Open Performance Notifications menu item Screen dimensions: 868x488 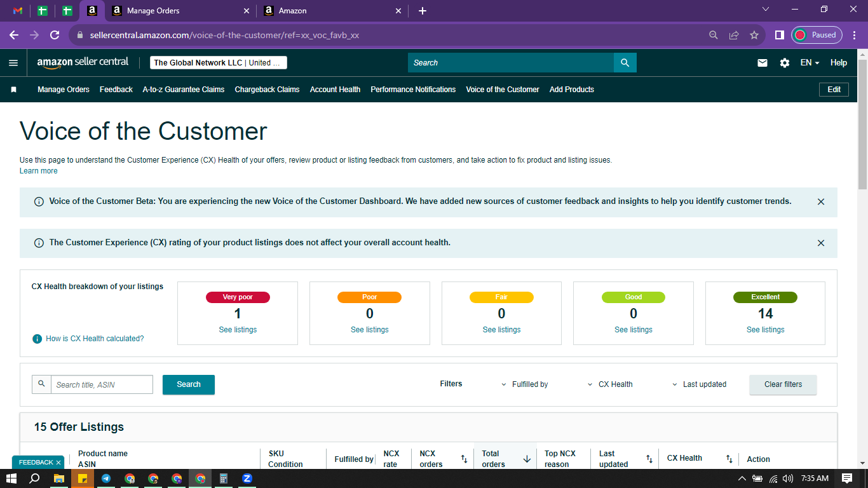click(413, 90)
